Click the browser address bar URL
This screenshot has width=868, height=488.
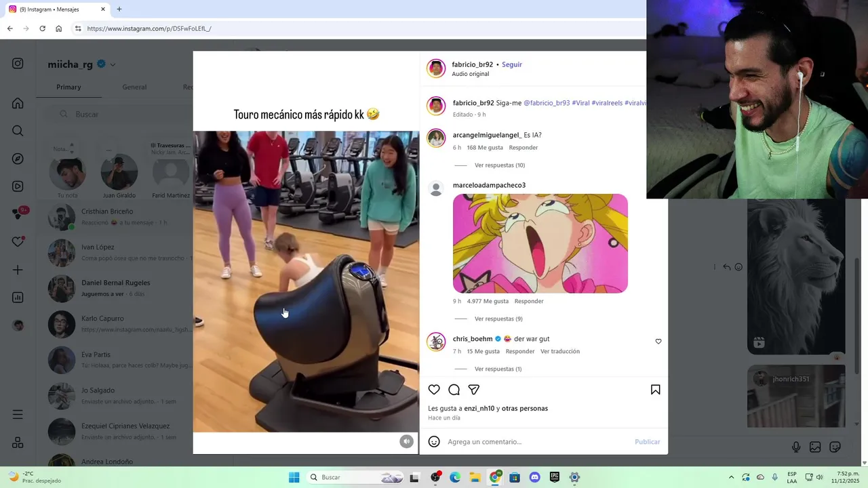(149, 28)
